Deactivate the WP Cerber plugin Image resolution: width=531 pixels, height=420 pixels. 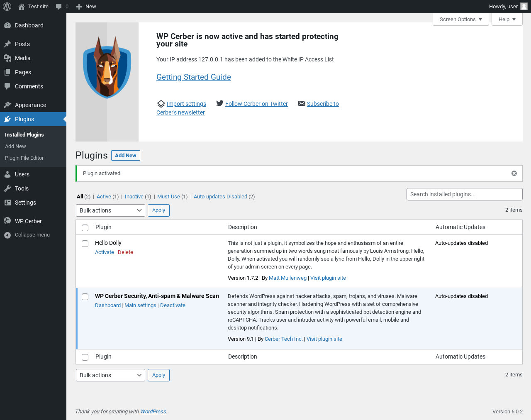click(173, 305)
